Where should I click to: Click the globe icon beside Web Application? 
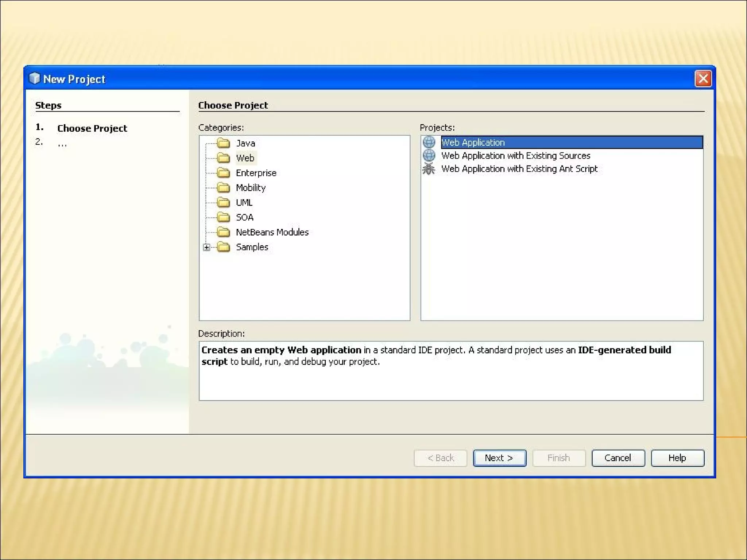coord(429,142)
